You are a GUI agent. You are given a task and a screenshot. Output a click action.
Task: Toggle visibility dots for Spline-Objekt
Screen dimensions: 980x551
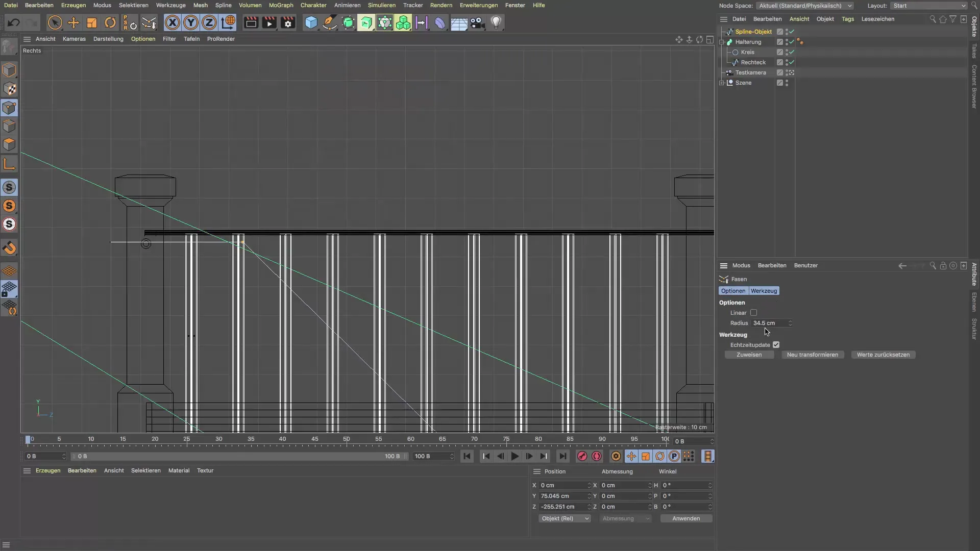(x=787, y=32)
